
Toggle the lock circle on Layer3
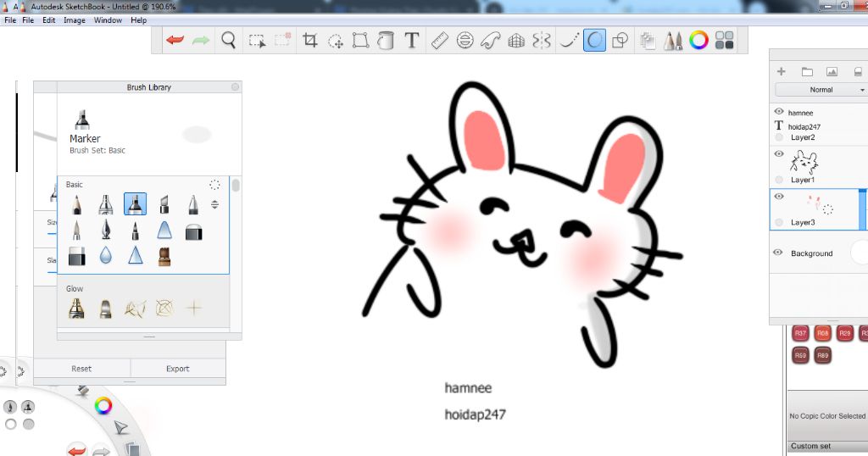pos(779,222)
